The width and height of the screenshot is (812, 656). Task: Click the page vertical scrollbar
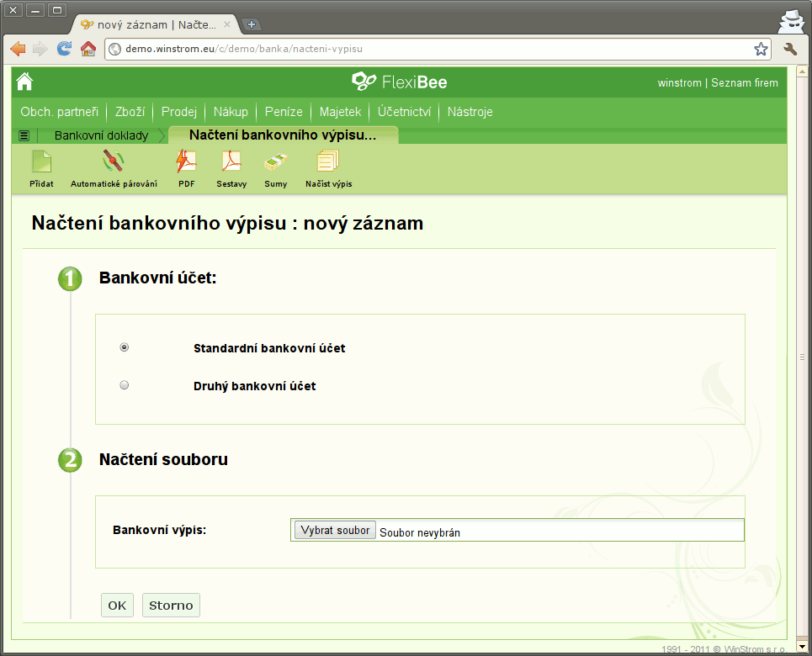point(802,357)
